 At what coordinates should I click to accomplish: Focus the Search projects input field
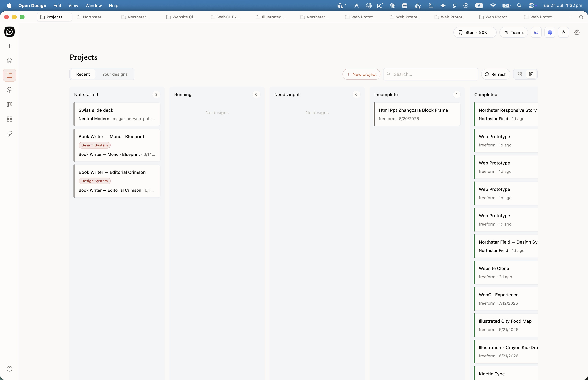pos(431,74)
